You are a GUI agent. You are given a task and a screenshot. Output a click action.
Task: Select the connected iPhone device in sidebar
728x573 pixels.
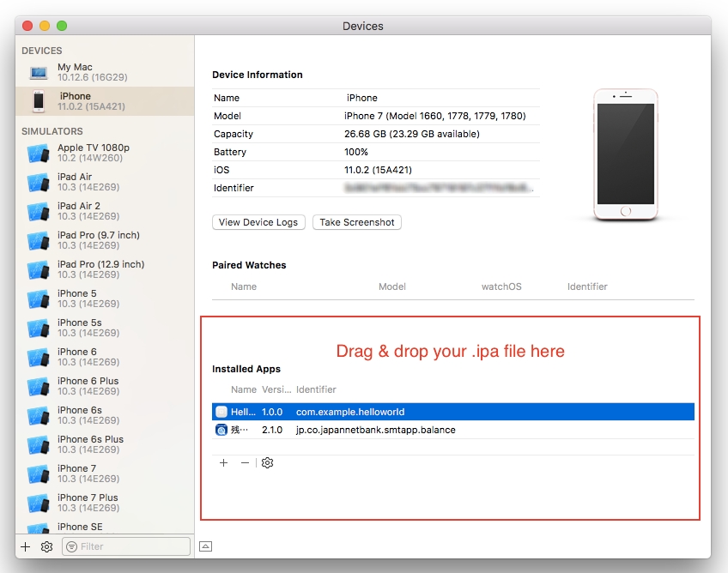(75, 101)
